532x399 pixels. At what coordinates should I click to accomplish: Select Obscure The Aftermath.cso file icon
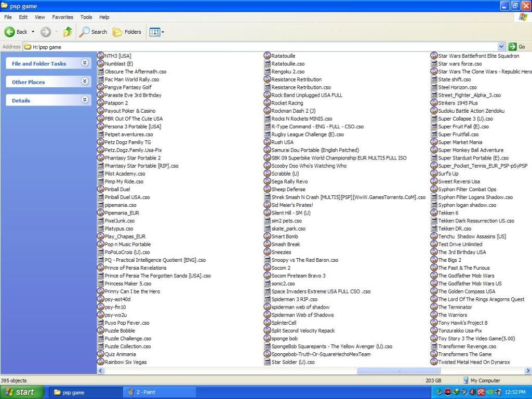(100, 71)
